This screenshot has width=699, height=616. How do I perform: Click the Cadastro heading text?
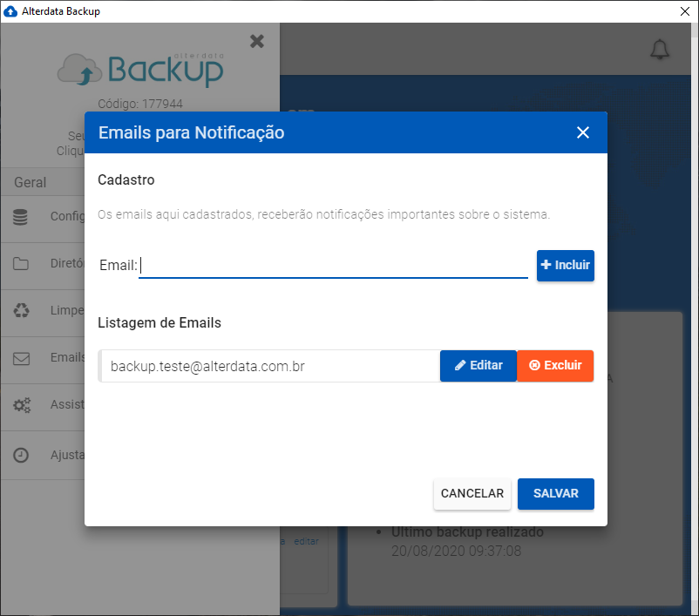(x=126, y=179)
